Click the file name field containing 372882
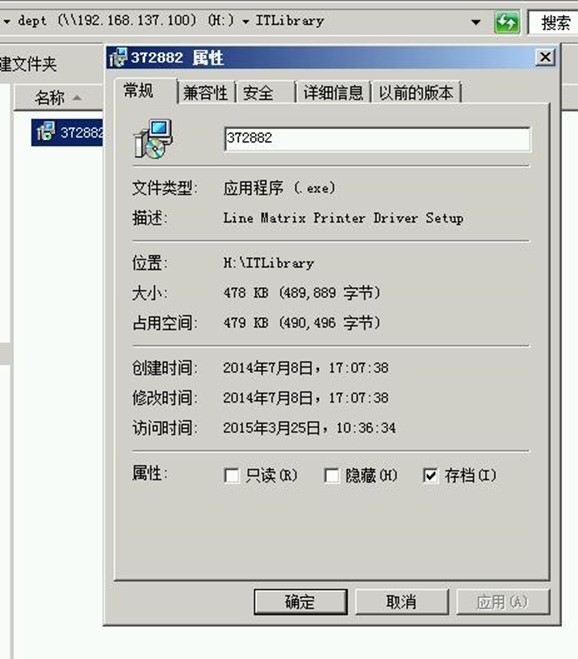The height and width of the screenshot is (659, 578). (x=377, y=138)
